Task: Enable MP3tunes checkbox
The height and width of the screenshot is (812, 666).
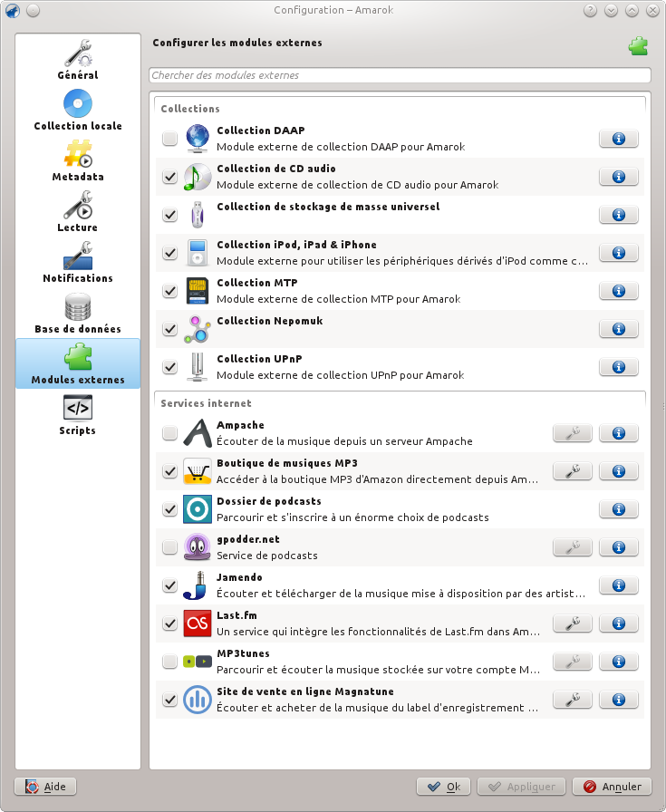Action: coord(169,662)
